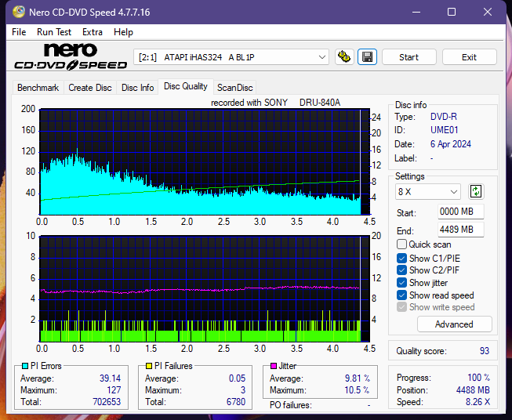Click Jitter average value 9.81 %
The width and height of the screenshot is (512, 420).
click(358, 378)
